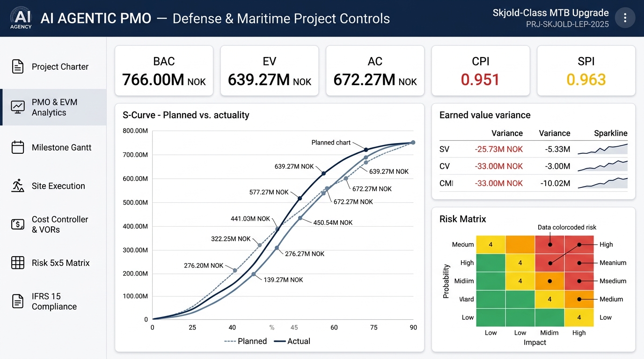Click the 139.27M NOK data label
Image resolution: width=644 pixels, height=359 pixels.
click(x=283, y=280)
